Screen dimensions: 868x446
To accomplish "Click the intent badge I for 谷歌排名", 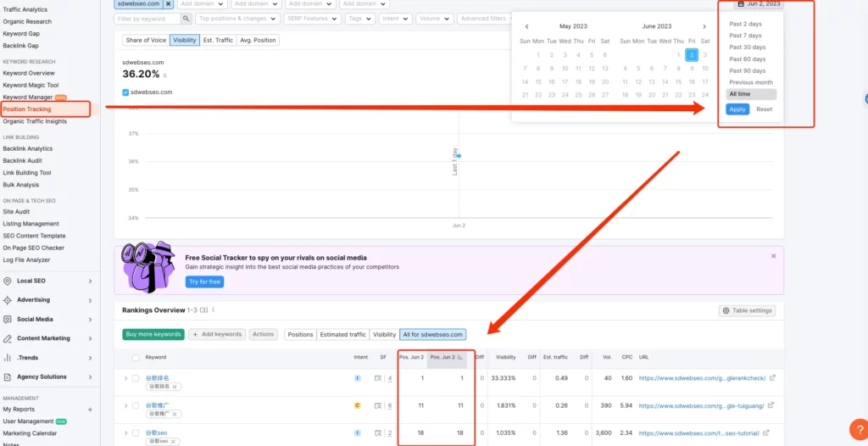I will point(357,378).
